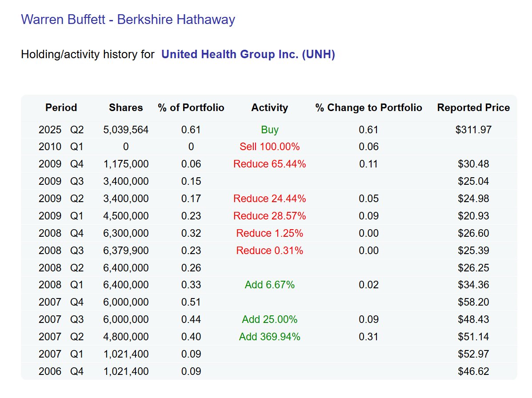Click the 4,500,000 shares value
This screenshot has width=532, height=398.
[126, 216]
